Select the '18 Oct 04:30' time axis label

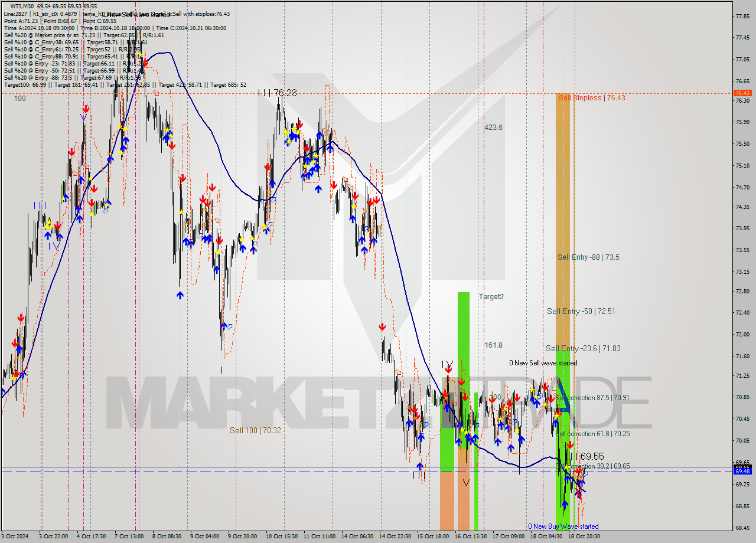point(546,537)
